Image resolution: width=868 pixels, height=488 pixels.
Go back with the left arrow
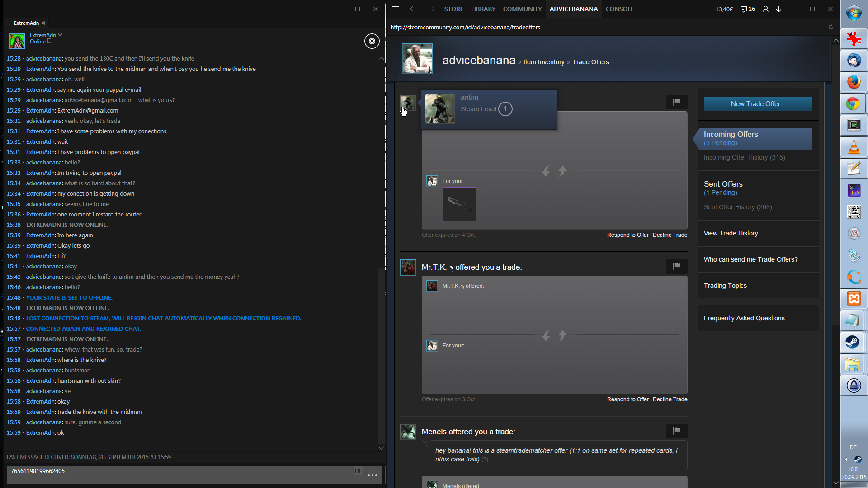tap(413, 9)
